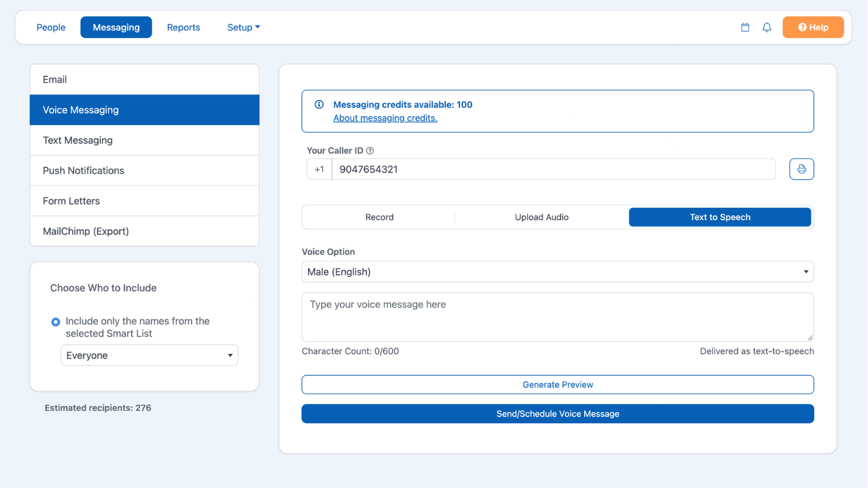Select the Messaging tab

coord(116,27)
